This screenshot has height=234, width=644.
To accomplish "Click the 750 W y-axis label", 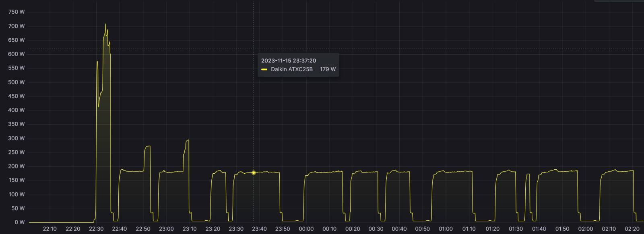I will [x=17, y=12].
